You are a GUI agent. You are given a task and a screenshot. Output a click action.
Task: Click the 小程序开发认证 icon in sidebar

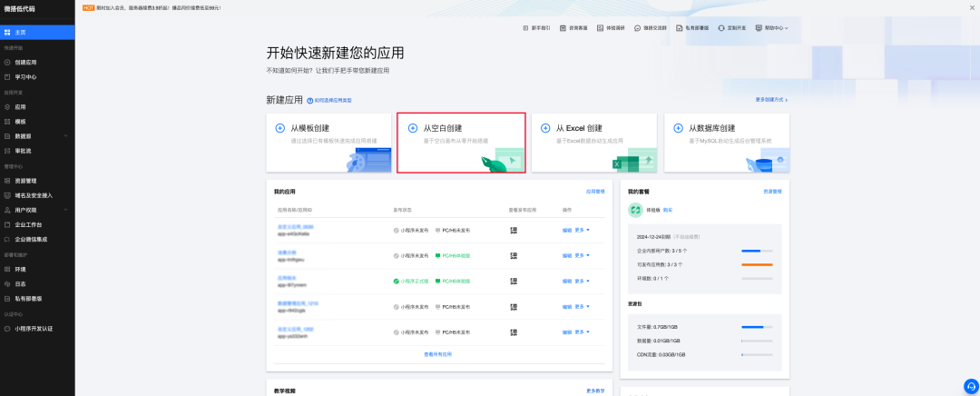(7, 329)
